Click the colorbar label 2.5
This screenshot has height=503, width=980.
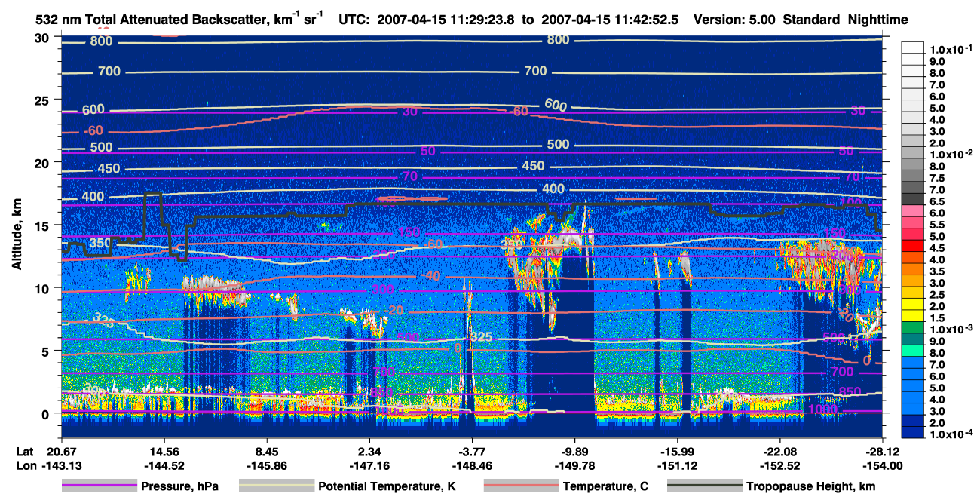click(936, 295)
